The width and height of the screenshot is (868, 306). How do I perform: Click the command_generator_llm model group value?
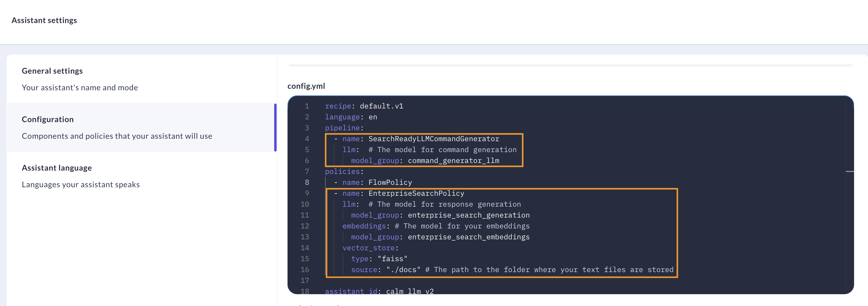click(453, 160)
